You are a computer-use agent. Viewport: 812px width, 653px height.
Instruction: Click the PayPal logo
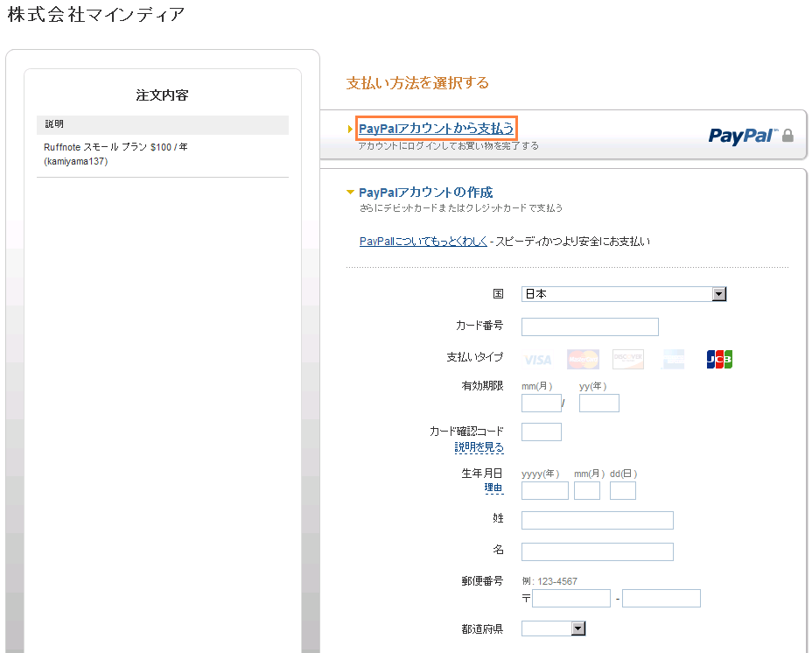coord(742,136)
